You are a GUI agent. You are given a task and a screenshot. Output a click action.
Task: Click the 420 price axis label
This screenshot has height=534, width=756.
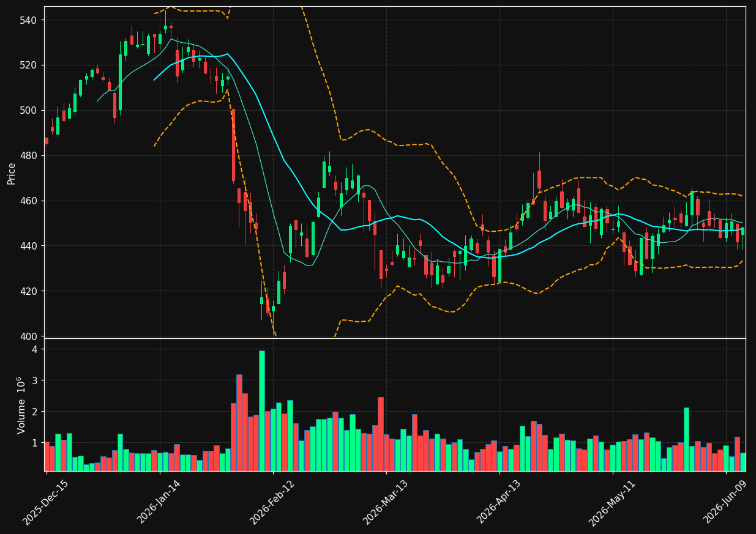pos(29,292)
